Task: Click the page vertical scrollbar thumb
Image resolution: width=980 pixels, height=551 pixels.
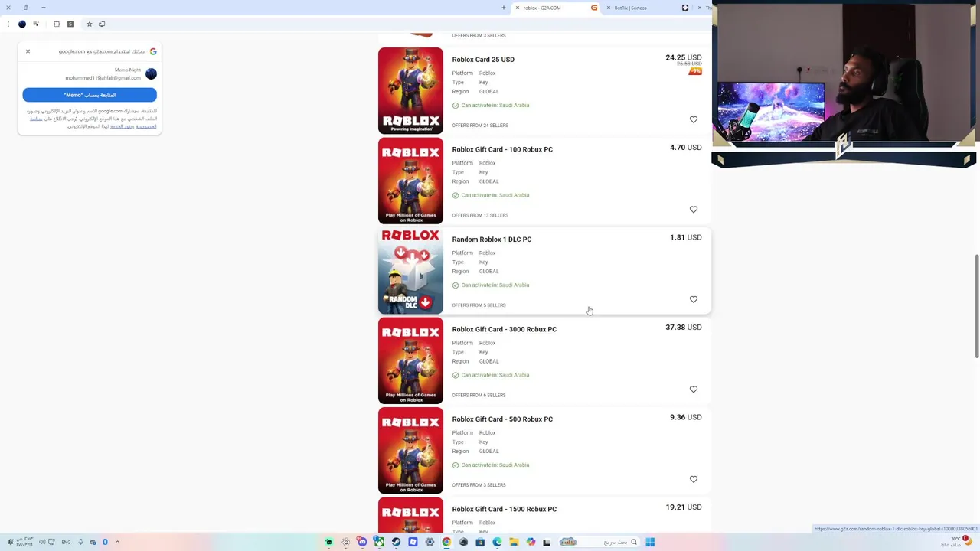Action: (976, 306)
